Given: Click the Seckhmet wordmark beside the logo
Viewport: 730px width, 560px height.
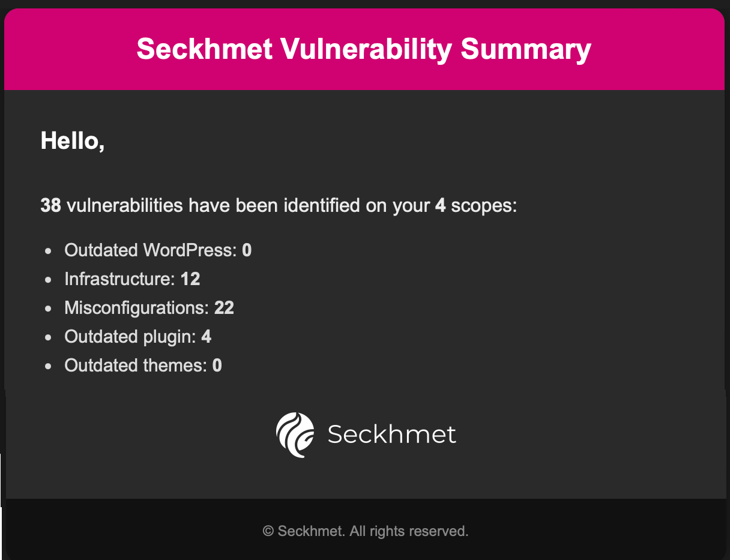Looking at the screenshot, I should pyautogui.click(x=392, y=435).
